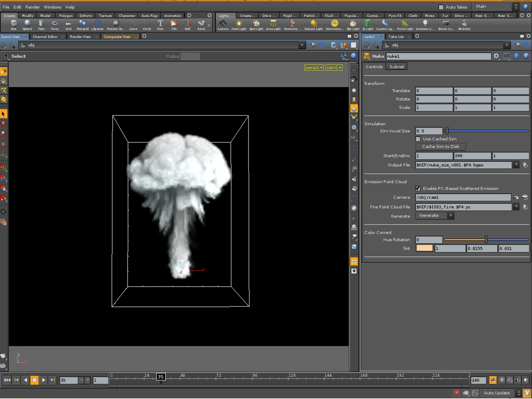
Task: Jump to the first frame with playback controls
Action: pos(6,380)
